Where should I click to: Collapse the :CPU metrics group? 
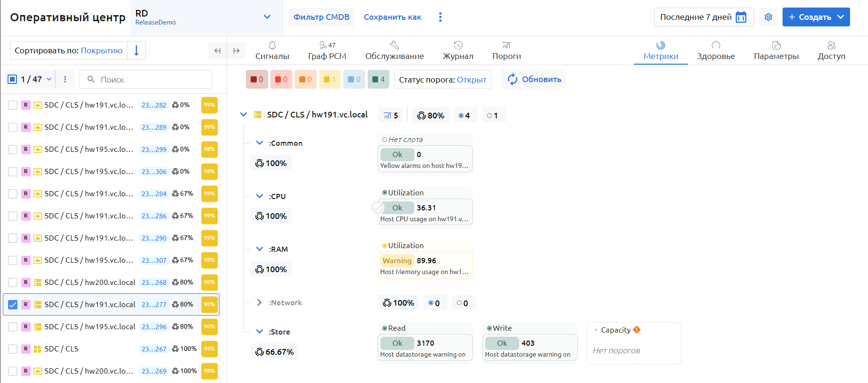pyautogui.click(x=259, y=196)
